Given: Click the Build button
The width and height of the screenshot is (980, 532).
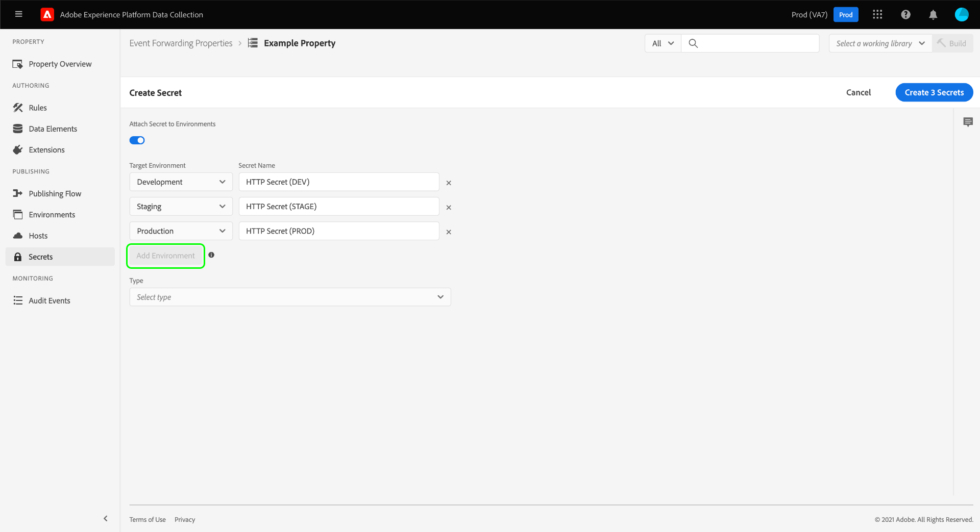Looking at the screenshot, I should pyautogui.click(x=952, y=43).
